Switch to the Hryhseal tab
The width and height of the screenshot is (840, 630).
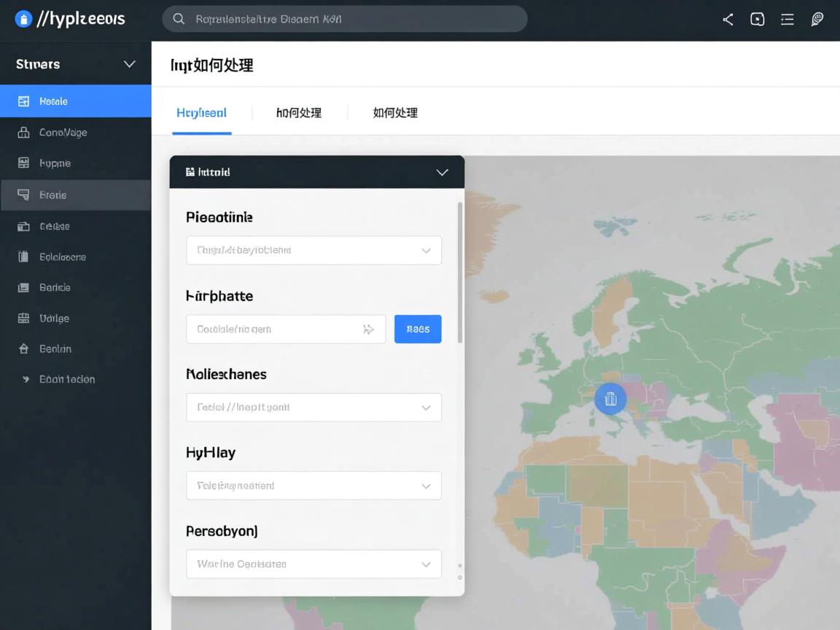(201, 113)
